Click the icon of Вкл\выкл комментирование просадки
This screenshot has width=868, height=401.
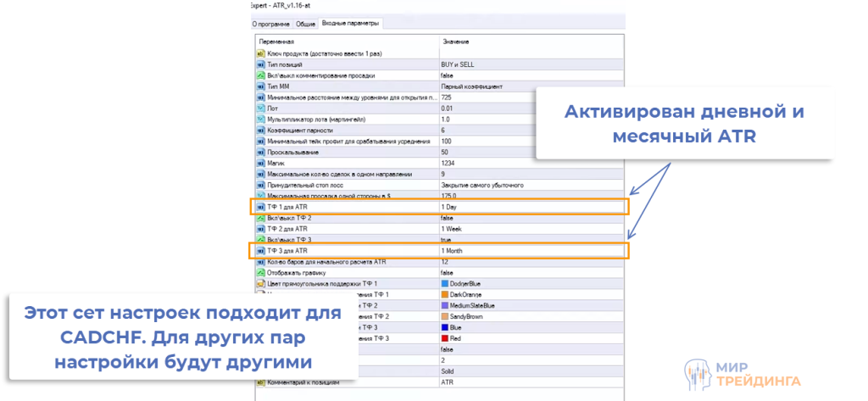[261, 75]
